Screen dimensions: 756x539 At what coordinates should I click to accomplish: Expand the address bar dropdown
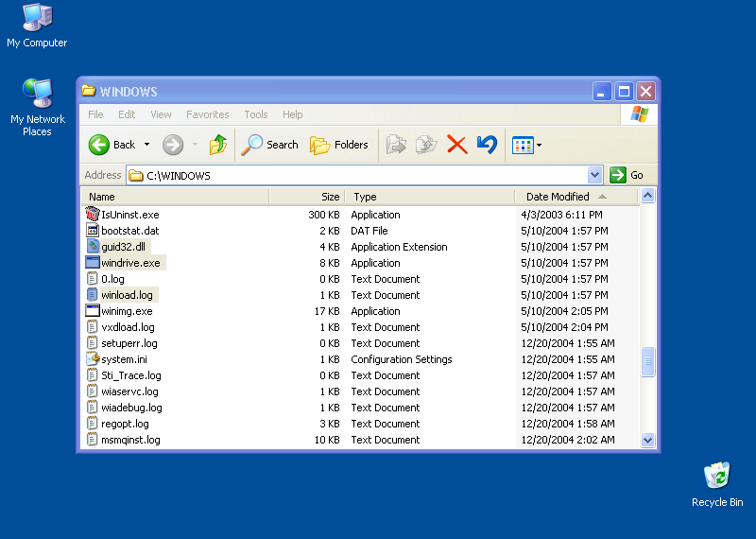(595, 175)
